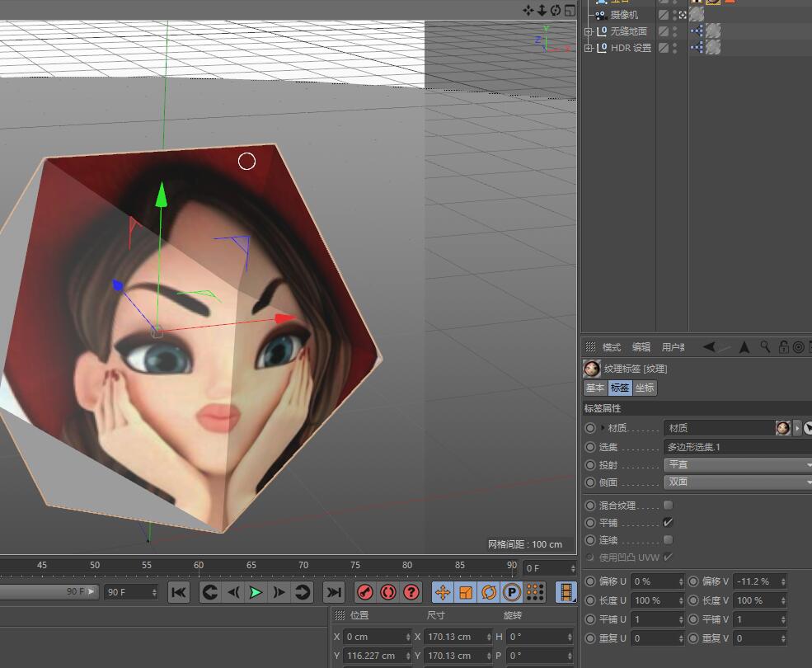The width and height of the screenshot is (812, 668).
Task: Expand the HDR 设置 tree item
Action: pyautogui.click(x=589, y=48)
